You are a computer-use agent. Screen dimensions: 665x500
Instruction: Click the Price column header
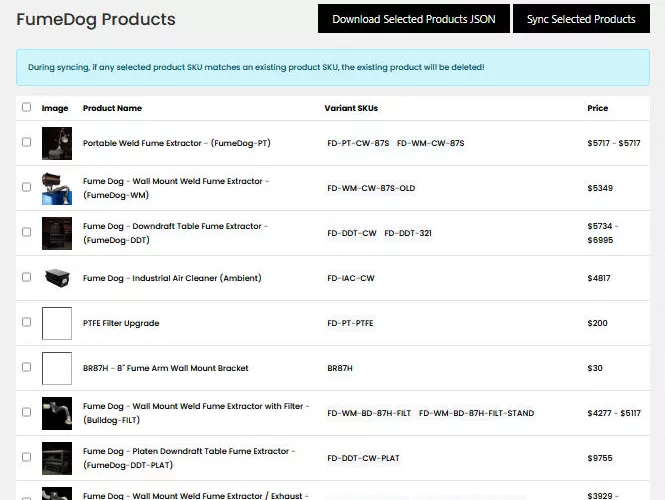pos(598,108)
